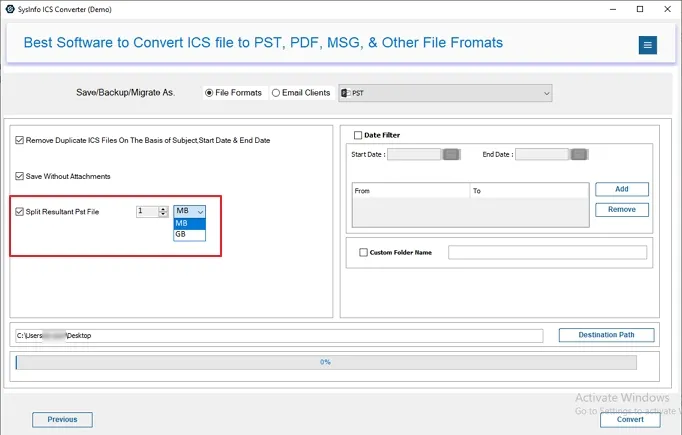The image size is (682, 435).
Task: Minimize the SysInfo ICS Converter window
Action: coord(613,9)
